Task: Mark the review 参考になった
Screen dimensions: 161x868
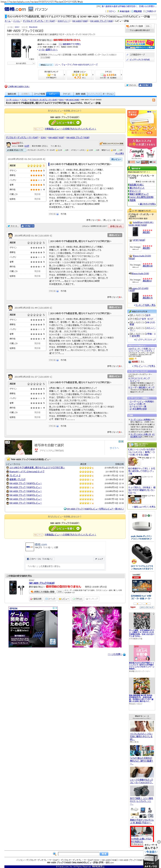Action: point(116,226)
